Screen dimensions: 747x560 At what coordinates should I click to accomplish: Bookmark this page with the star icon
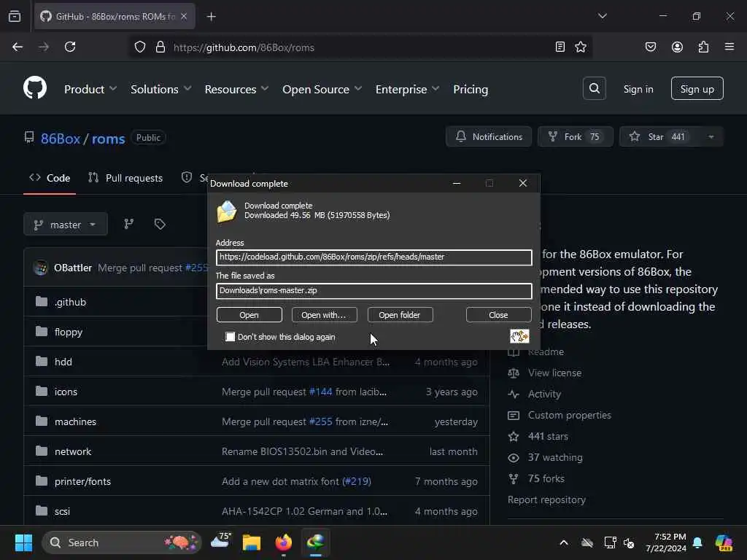pyautogui.click(x=580, y=47)
